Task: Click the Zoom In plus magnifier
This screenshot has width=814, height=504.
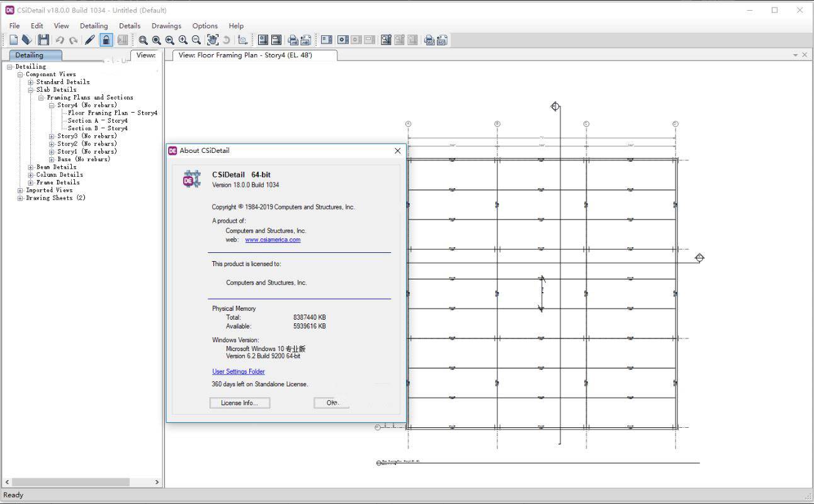Action: click(x=183, y=40)
